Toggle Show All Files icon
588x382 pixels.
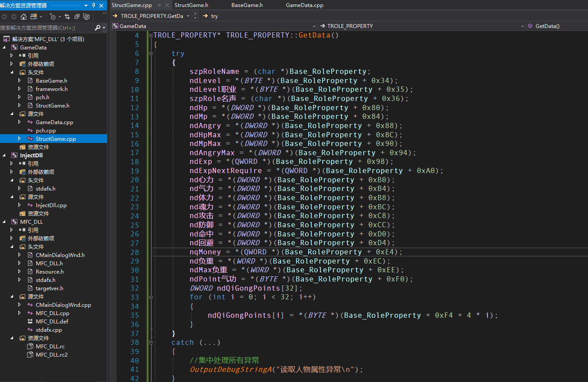coord(86,17)
